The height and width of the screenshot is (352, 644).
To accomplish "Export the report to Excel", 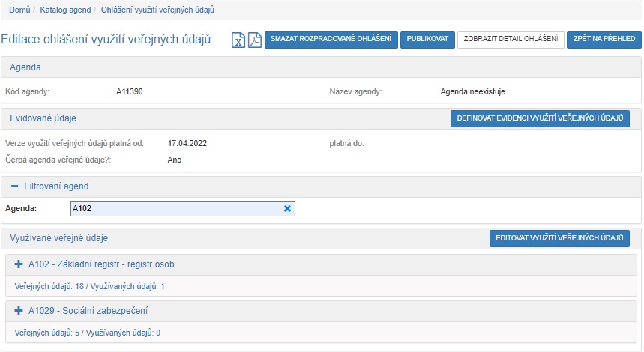I will pos(238,40).
